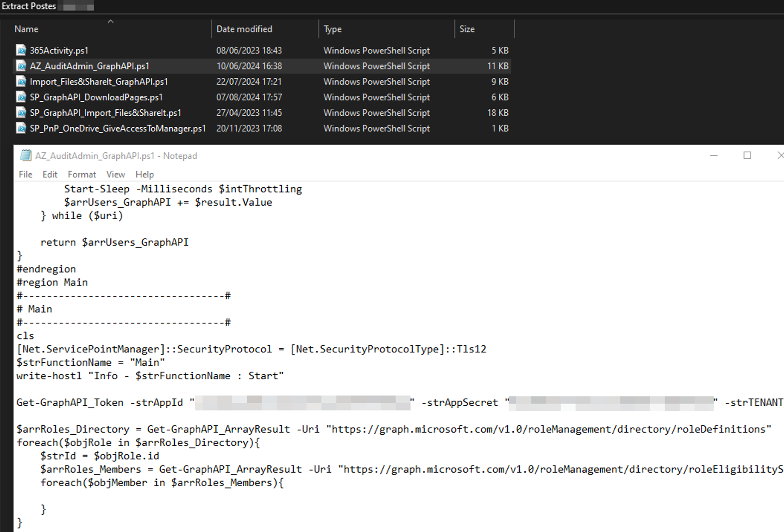Click the SP_GraphAPI_DownloadPages.ps1 script icon

click(x=21, y=97)
